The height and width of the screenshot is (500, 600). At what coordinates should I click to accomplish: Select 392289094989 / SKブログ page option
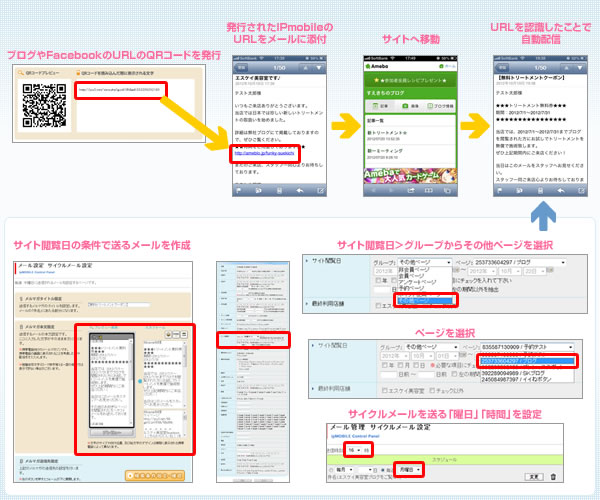(527, 373)
